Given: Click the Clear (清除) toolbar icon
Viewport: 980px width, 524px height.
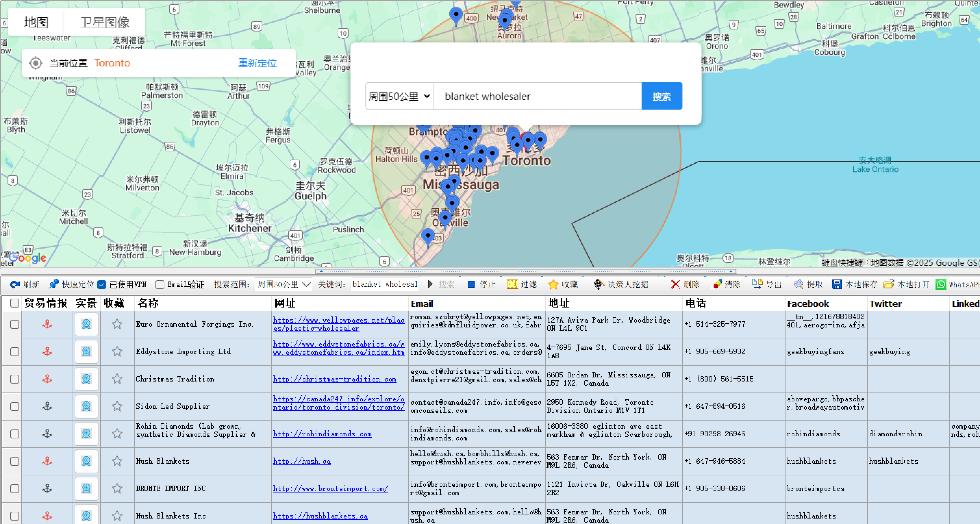Looking at the screenshot, I should pyautogui.click(x=717, y=284).
